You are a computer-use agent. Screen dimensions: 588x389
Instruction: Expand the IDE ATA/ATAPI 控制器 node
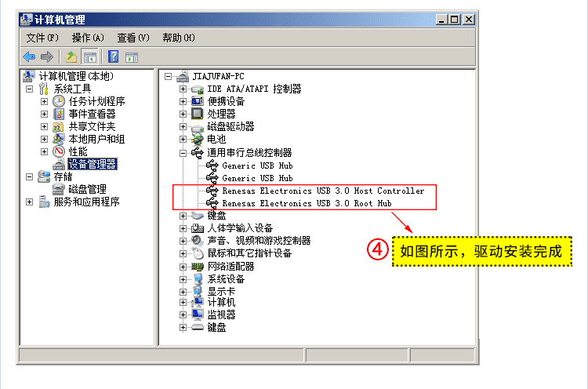(183, 89)
